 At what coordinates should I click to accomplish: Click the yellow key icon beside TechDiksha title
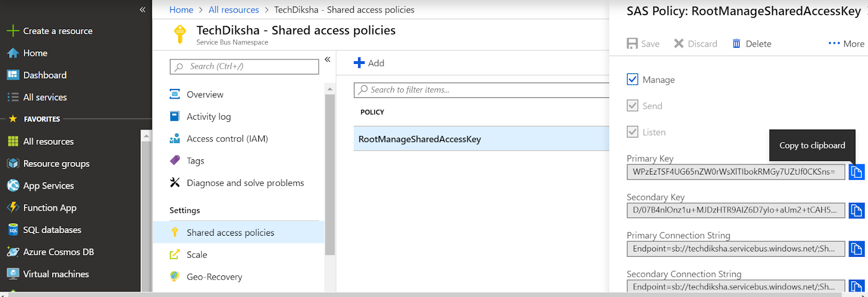(x=180, y=34)
